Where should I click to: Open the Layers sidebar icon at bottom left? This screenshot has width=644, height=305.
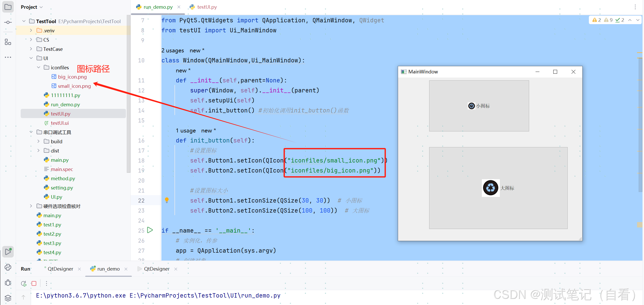(8, 298)
